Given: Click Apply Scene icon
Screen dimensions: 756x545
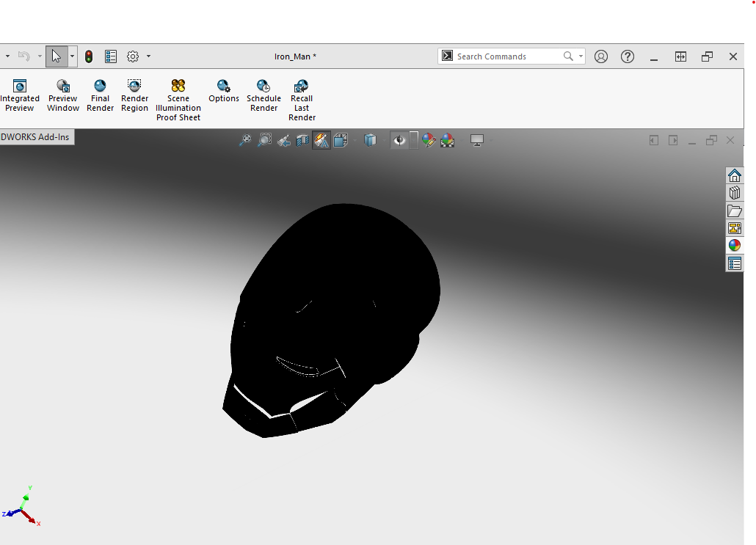Looking at the screenshot, I should pyautogui.click(x=448, y=140).
